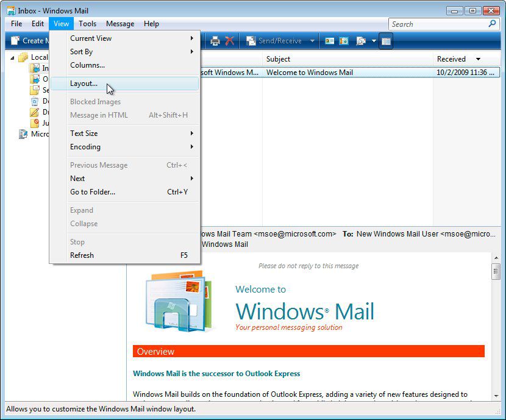Select the Inbox folder icon
The image size is (506, 420).
click(35, 68)
